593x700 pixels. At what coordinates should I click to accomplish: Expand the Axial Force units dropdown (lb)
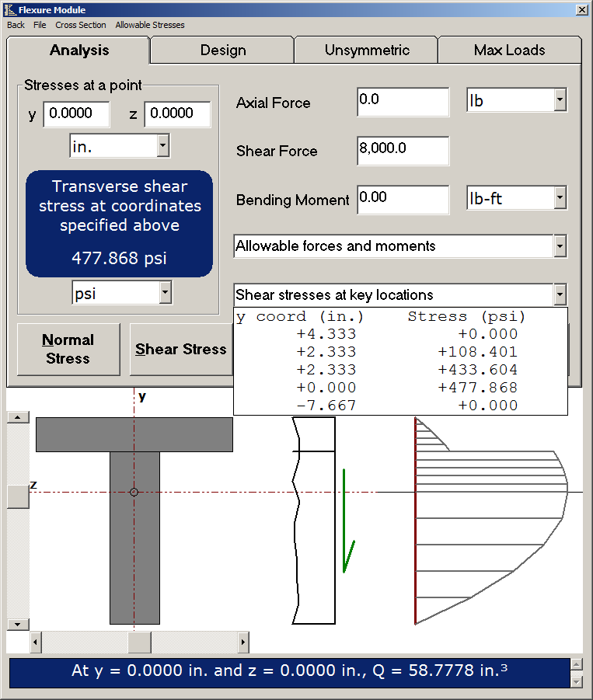pos(560,101)
